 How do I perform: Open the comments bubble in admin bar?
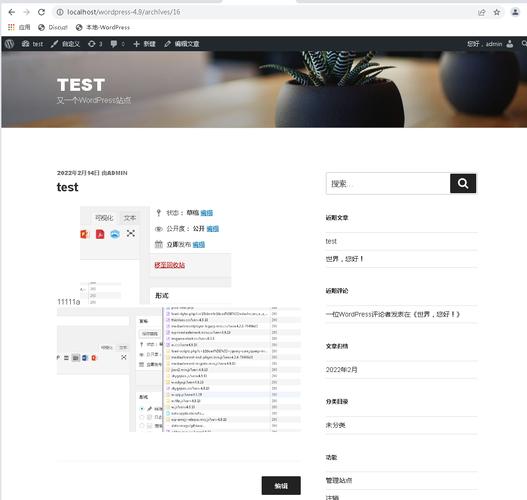tap(118, 44)
